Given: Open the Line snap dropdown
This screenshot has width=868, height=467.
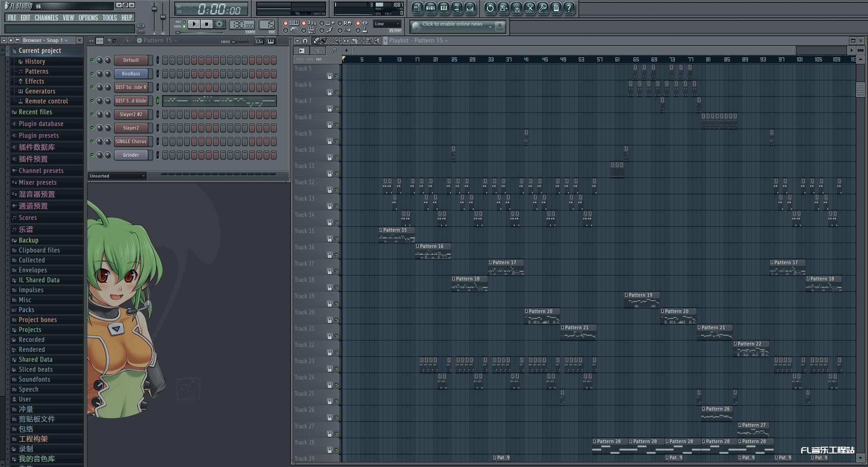Looking at the screenshot, I should (387, 24).
